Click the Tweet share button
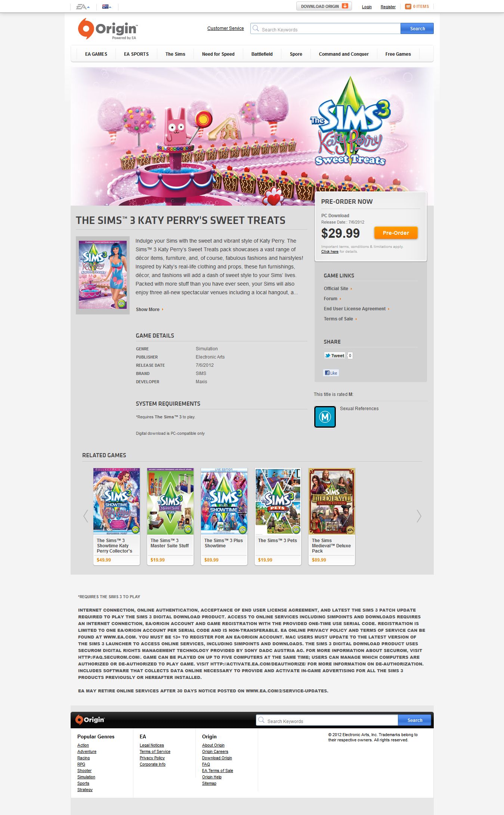Image resolution: width=504 pixels, height=815 pixels. [x=334, y=356]
